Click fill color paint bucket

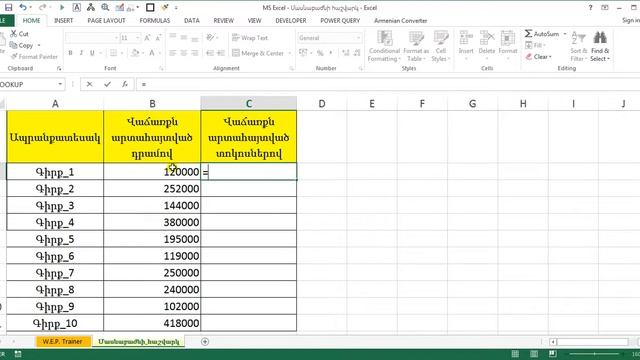pos(135,53)
